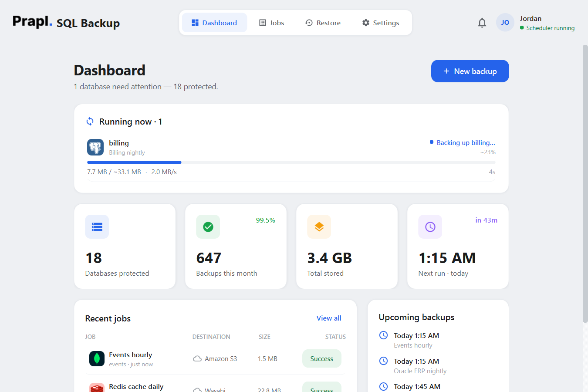Click the Total stored 3.4 GB value
588x392 pixels.
pos(330,258)
